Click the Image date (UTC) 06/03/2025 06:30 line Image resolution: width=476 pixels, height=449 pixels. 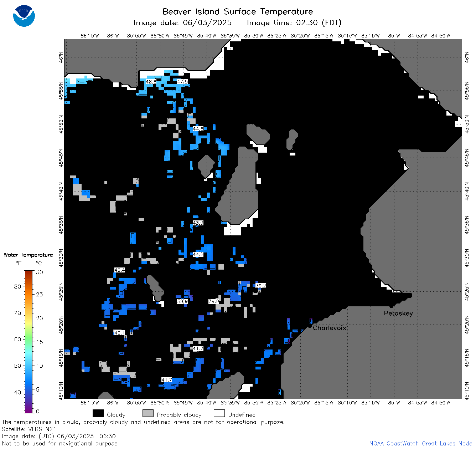pos(59,436)
